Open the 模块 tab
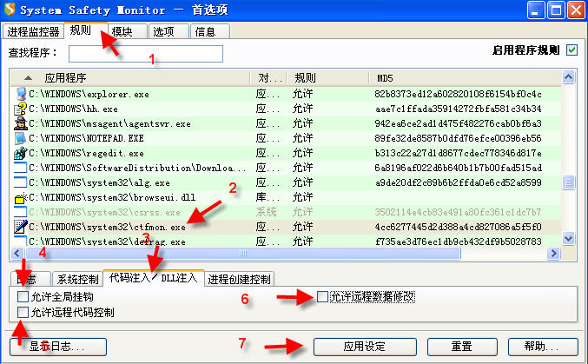Screen dimensions: 588x364 [128, 31]
